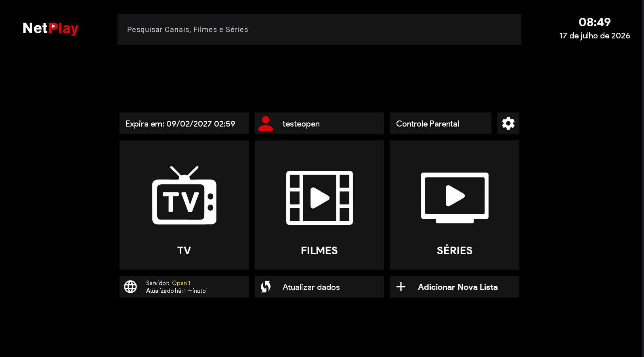The height and width of the screenshot is (357, 644).
Task: Click the red user profile icon
Action: pos(266,123)
